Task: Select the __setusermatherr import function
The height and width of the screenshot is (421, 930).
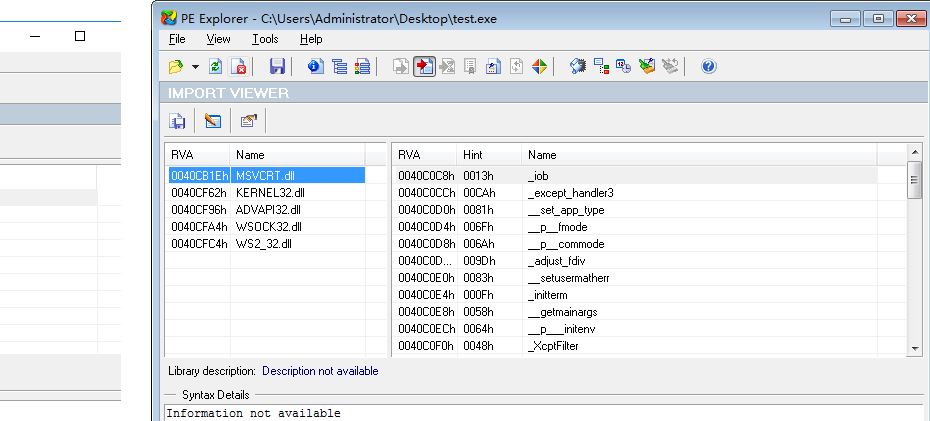Action: coord(568,278)
